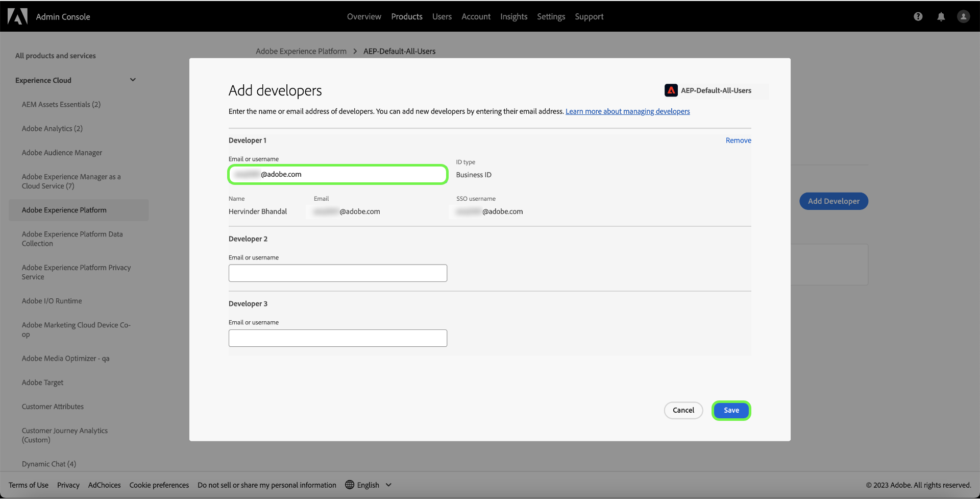Viewport: 980px width, 499px height.
Task: Open the user profile avatar
Action: 964,16
